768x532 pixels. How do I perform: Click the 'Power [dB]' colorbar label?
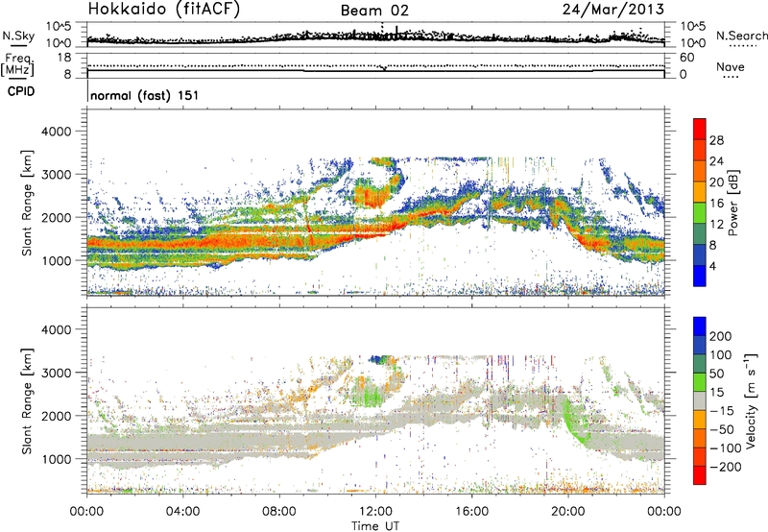coord(733,203)
